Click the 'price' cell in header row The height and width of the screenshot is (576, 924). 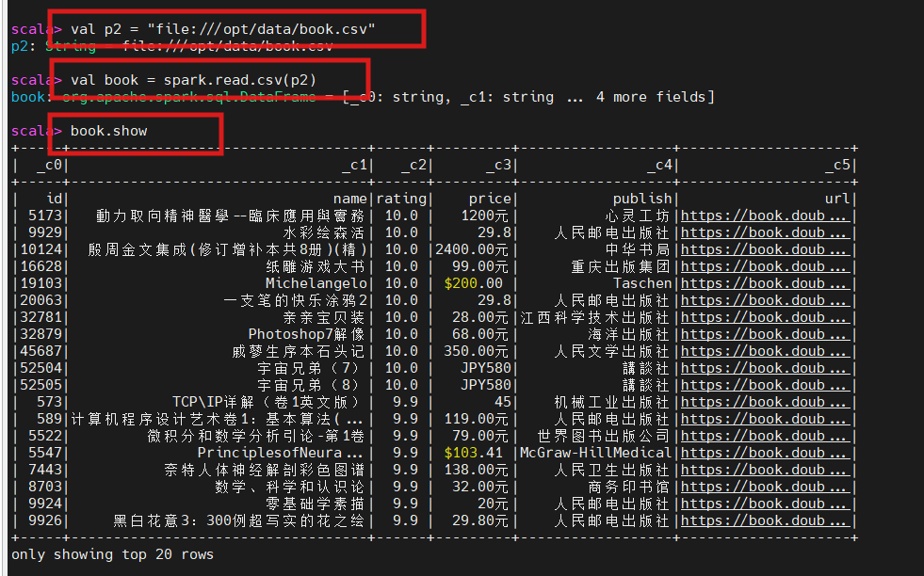[x=491, y=200]
